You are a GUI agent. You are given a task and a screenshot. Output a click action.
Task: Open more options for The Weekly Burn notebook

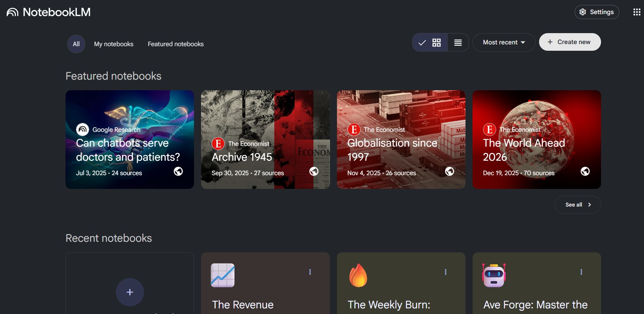click(x=445, y=272)
